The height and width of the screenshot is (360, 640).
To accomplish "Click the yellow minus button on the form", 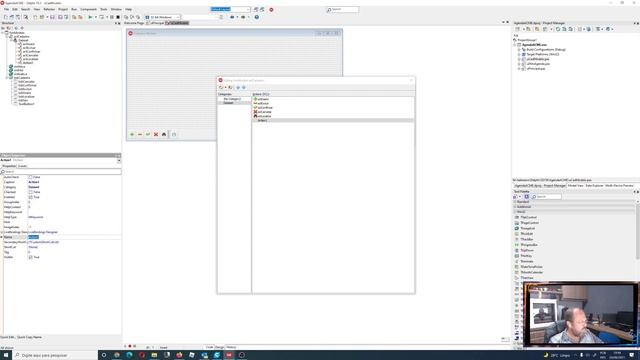I will [x=140, y=134].
